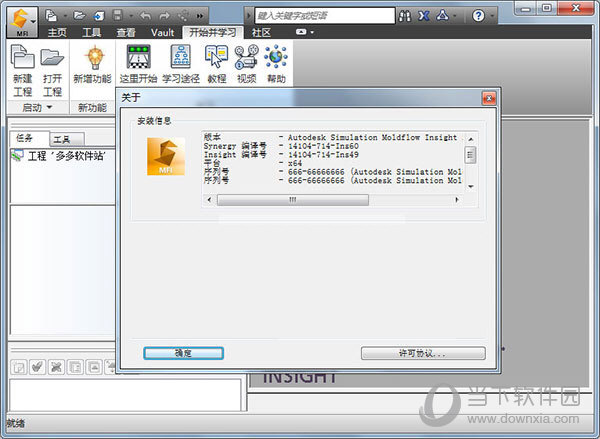Click the up arrow of info box vertical scrollbar
The width and height of the screenshot is (600, 439).
pos(471,139)
